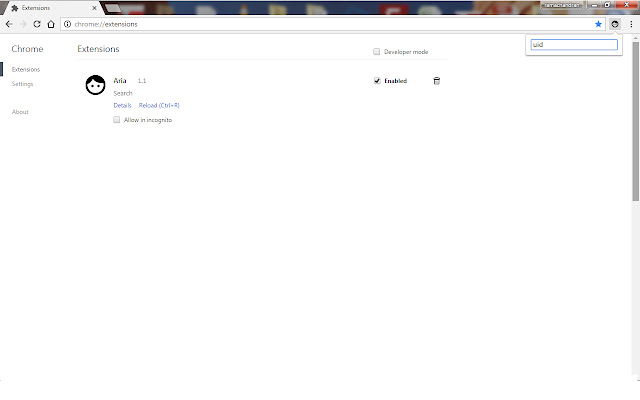Open Extensions in the Chrome sidebar
This screenshot has width=640, height=400.
click(x=26, y=69)
